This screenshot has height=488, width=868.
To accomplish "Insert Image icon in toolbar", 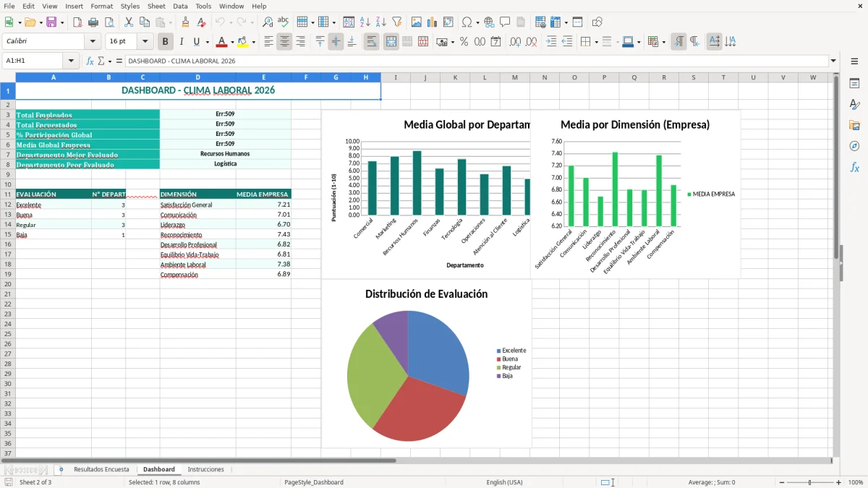I will [416, 22].
